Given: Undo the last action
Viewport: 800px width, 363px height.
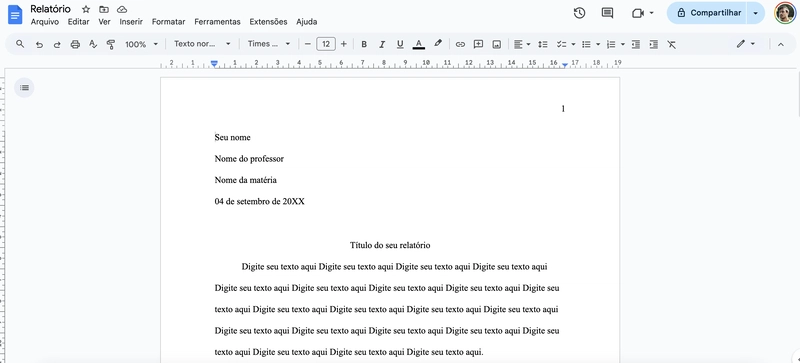Looking at the screenshot, I should (39, 44).
